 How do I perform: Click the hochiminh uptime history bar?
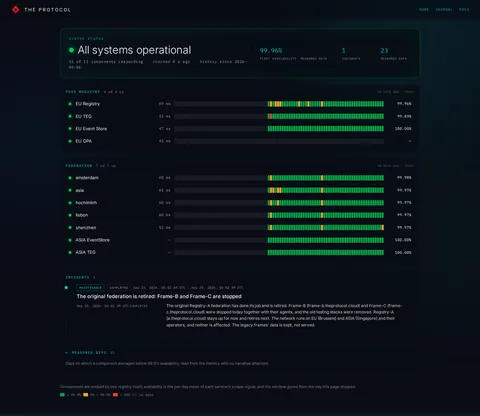tap(279, 203)
